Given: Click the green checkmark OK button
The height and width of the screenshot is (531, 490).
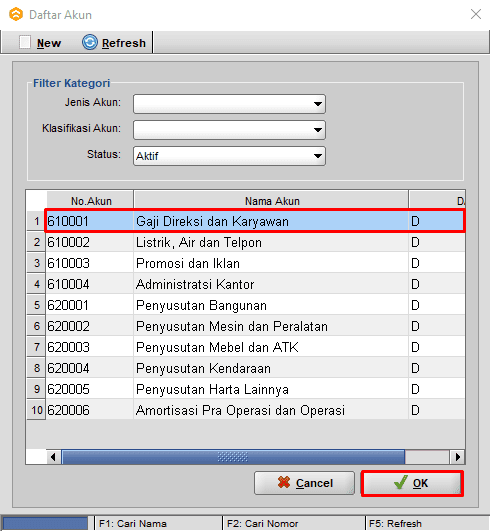Looking at the screenshot, I should (x=412, y=483).
